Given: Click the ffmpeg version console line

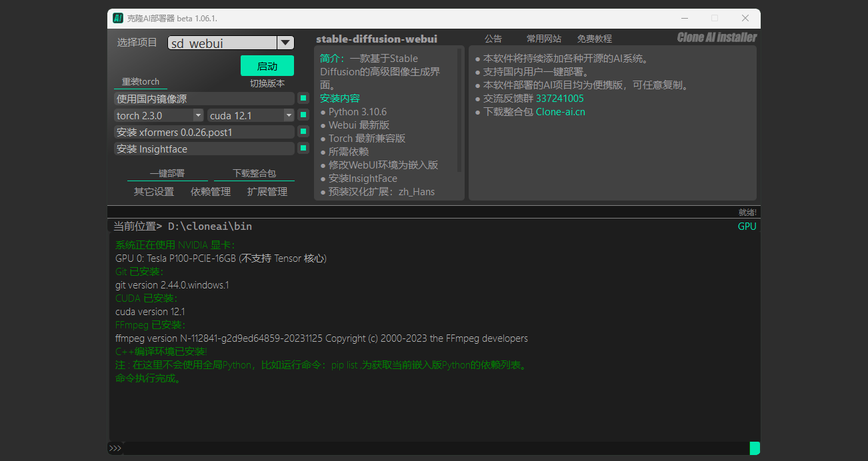Looking at the screenshot, I should tap(321, 338).
